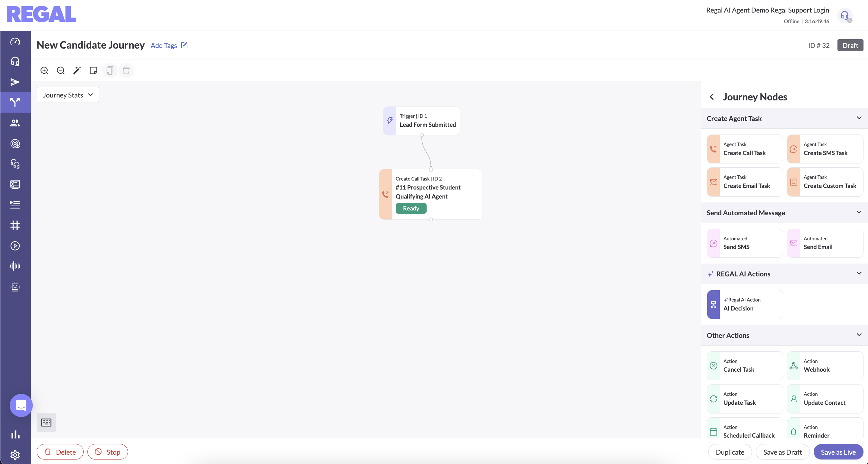Open the headset phone sidebar icon
Viewport: 868px width, 464px height.
[15, 164]
